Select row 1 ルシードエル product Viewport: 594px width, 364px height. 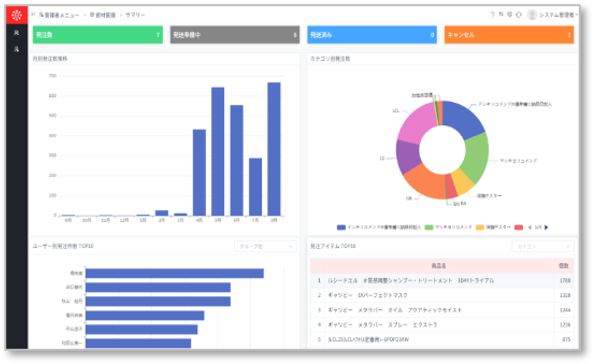(442, 281)
